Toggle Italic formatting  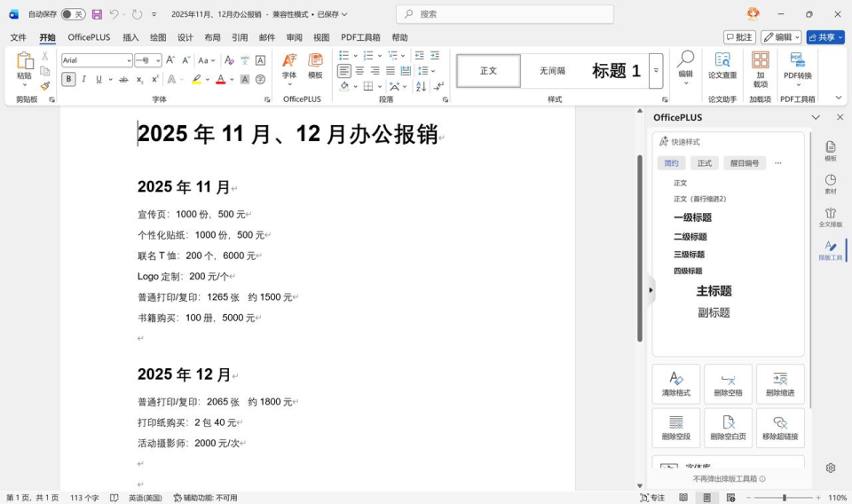point(83,79)
